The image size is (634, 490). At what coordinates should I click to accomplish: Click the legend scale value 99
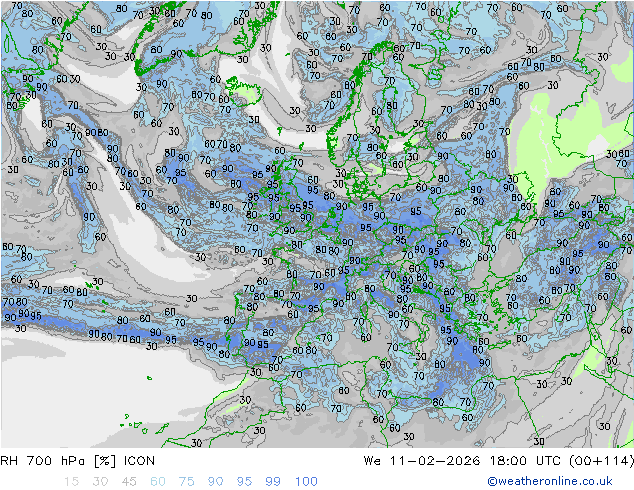tap(273, 482)
